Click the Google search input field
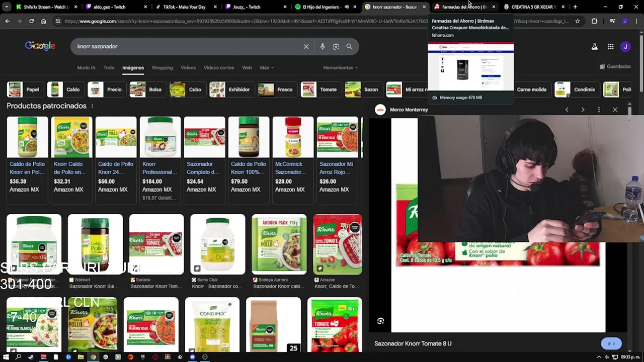 pos(186,46)
